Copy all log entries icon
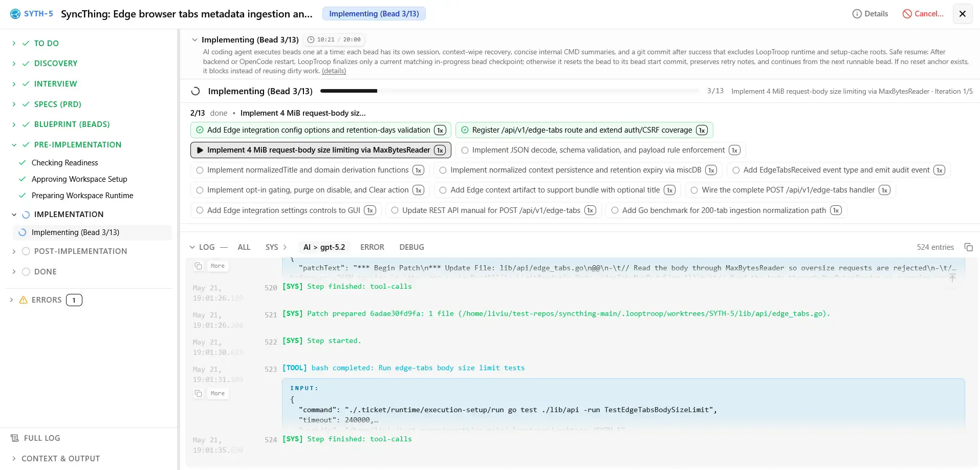This screenshot has height=470, width=980. pos(969,247)
